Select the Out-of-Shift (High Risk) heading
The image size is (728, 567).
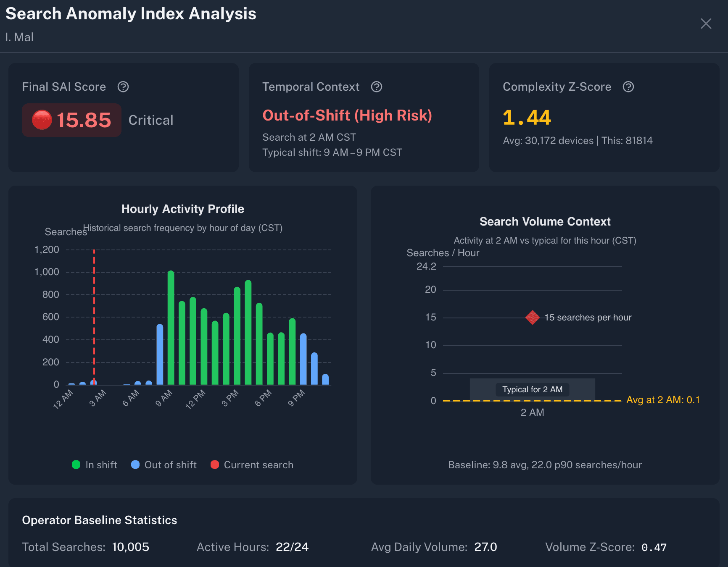[x=347, y=115]
